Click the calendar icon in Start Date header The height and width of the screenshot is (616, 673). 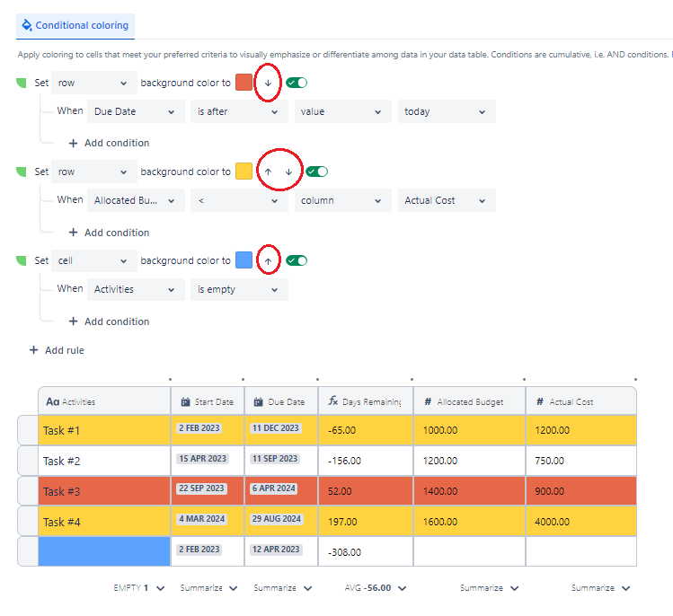(185, 402)
